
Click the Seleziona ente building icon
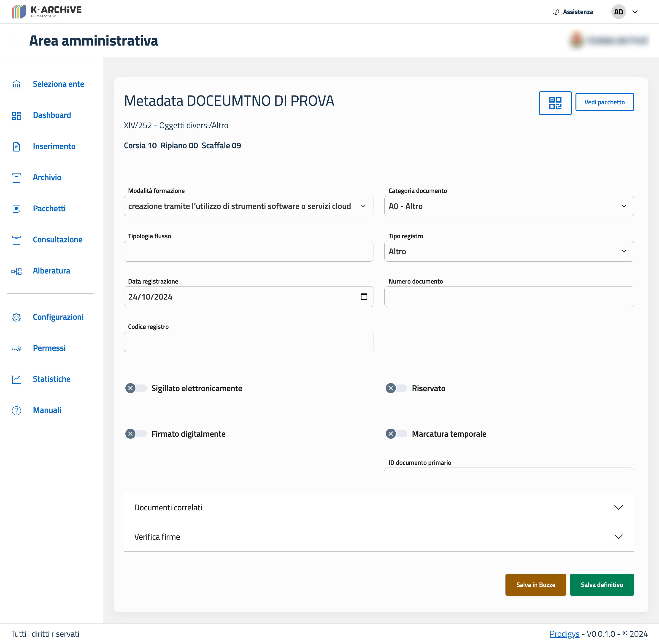coord(16,84)
